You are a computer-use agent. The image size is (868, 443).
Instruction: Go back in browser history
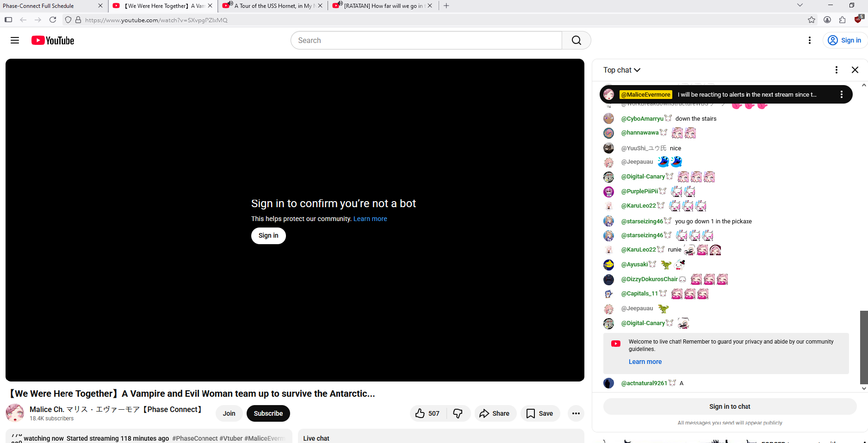click(23, 20)
